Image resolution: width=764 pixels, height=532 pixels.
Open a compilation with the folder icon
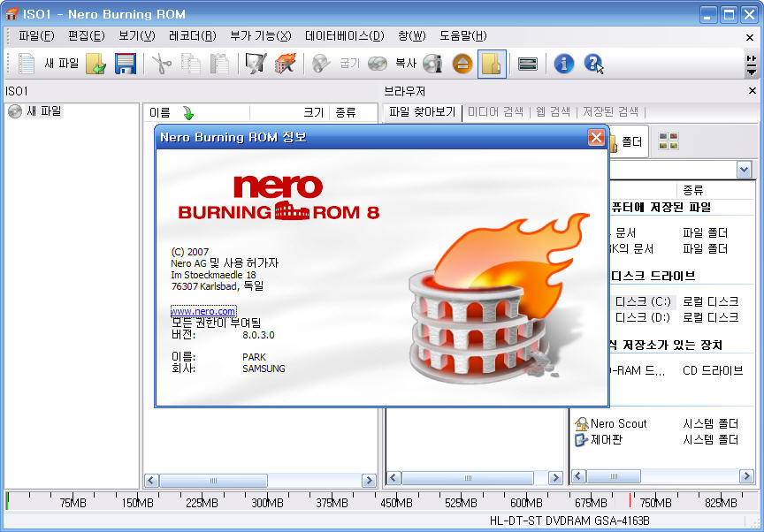click(96, 64)
